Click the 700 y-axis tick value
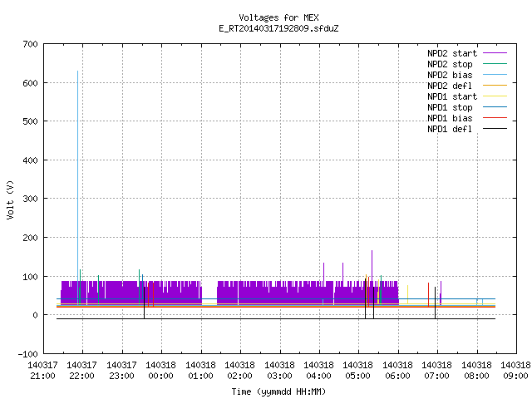 [x=31, y=44]
